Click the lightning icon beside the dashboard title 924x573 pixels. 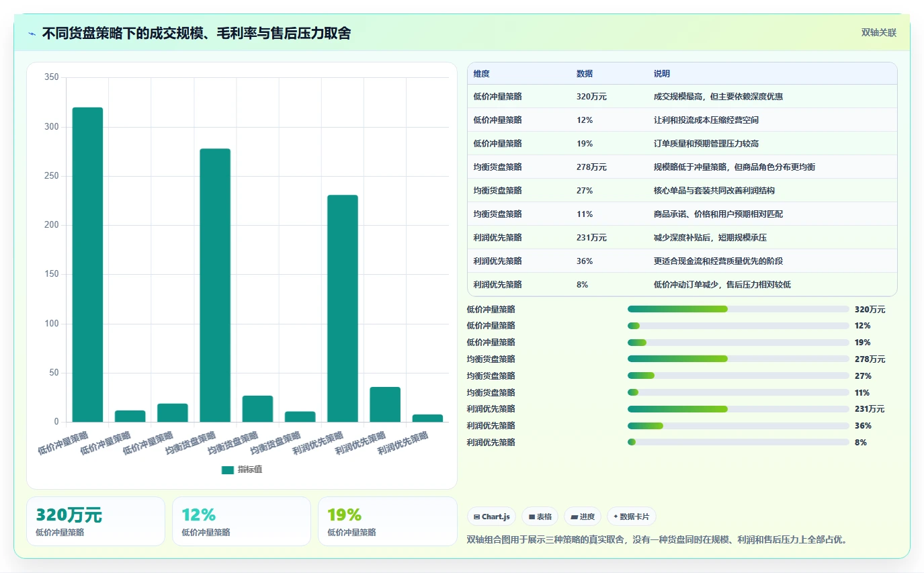pyautogui.click(x=32, y=34)
